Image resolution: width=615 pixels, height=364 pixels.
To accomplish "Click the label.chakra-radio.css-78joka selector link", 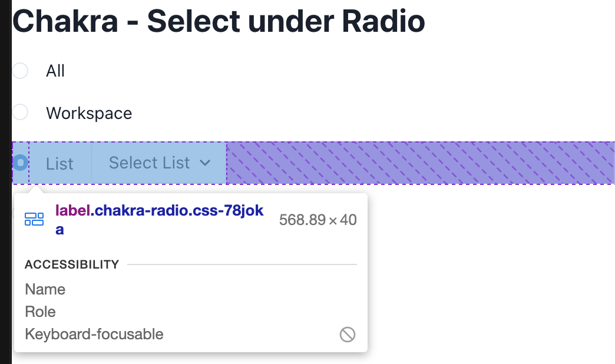I will [x=160, y=210].
